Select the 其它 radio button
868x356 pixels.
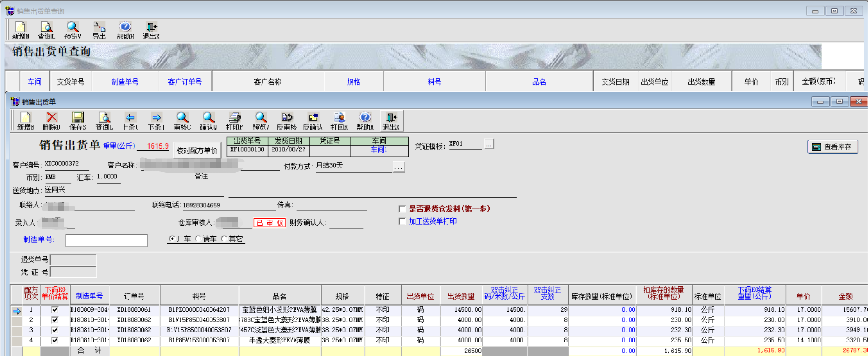coord(224,239)
